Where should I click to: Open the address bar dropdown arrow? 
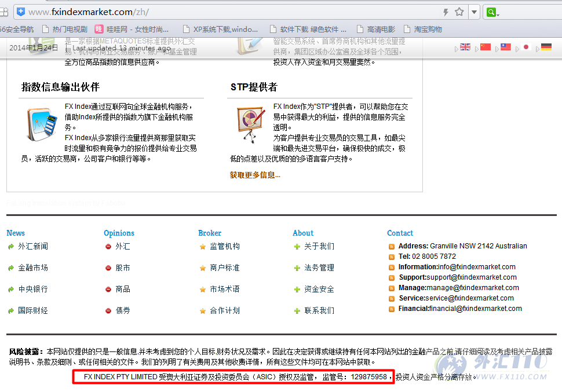point(474,12)
